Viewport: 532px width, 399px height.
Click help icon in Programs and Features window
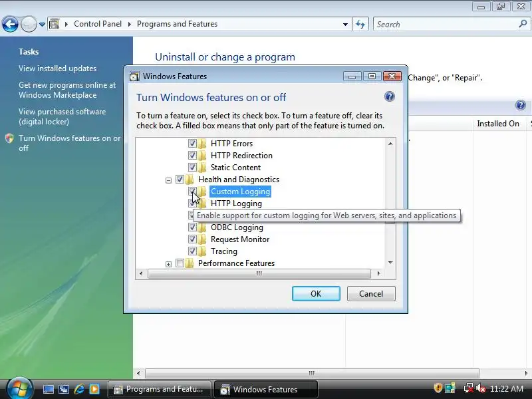tap(521, 105)
